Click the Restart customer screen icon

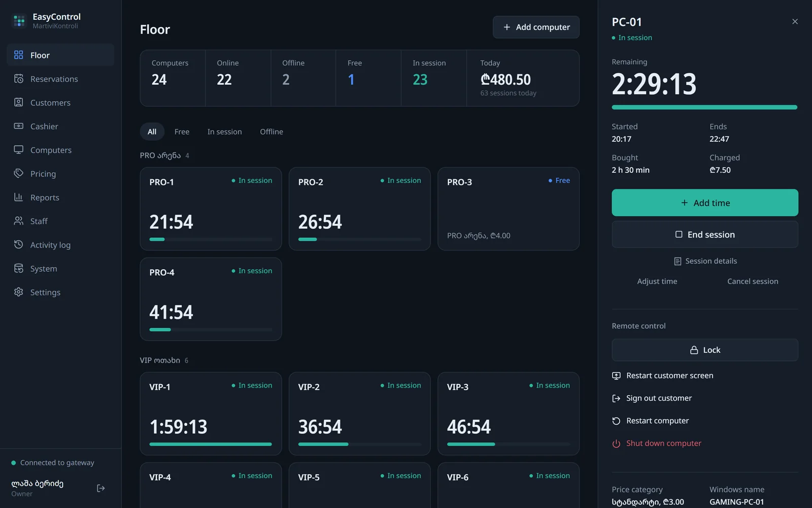tap(616, 376)
